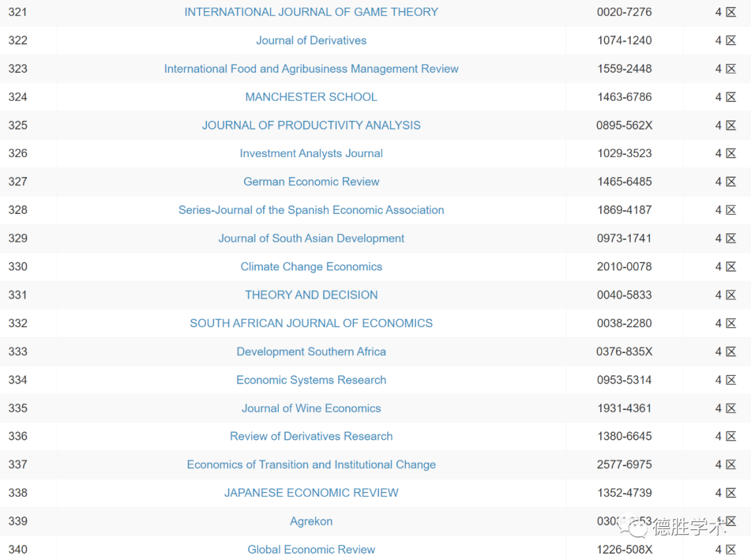The width and height of the screenshot is (751, 560).
Task: Select ISSN 1465-6485 cell
Action: (x=624, y=181)
